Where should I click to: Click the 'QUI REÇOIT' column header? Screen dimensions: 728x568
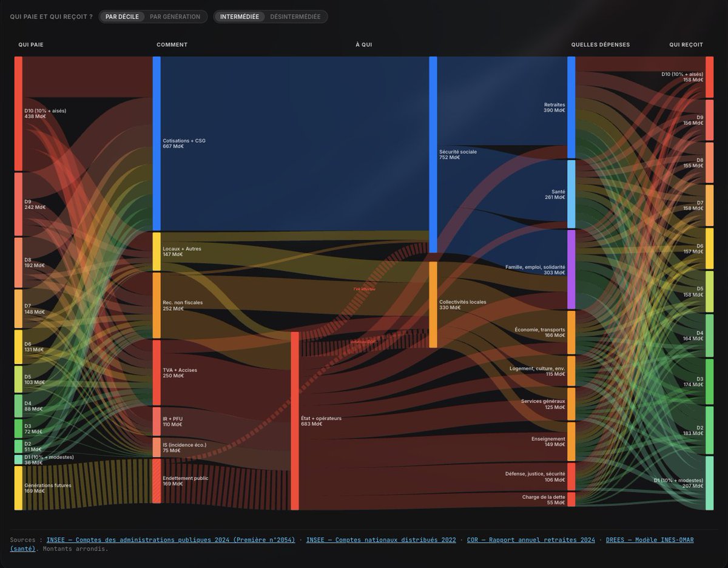click(686, 45)
